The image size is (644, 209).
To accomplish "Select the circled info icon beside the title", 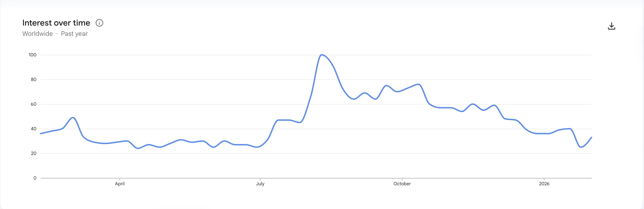I will coord(99,23).
